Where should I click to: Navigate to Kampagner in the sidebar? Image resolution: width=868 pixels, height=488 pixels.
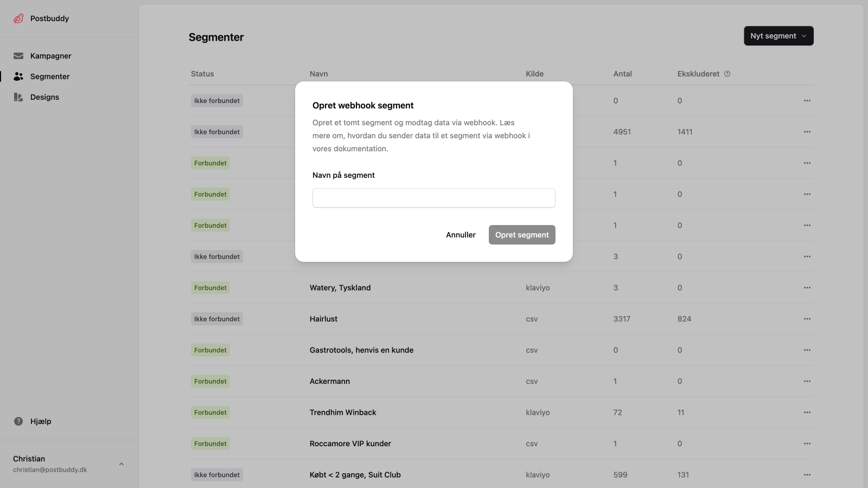click(50, 55)
